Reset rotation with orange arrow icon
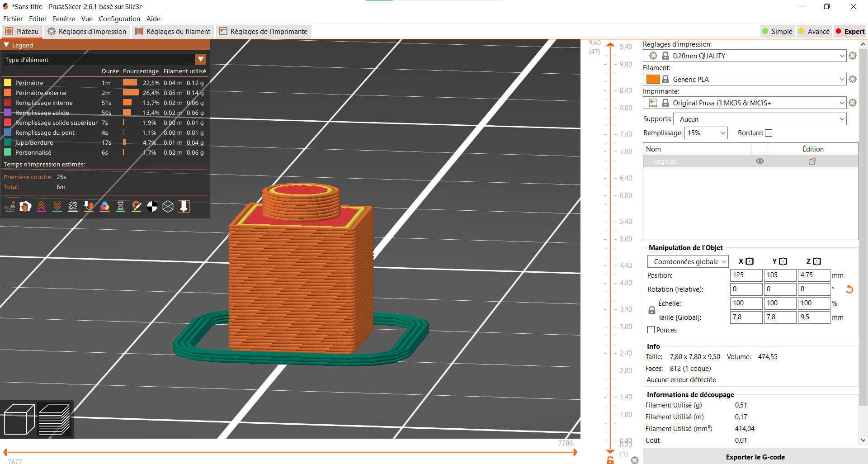 (849, 289)
